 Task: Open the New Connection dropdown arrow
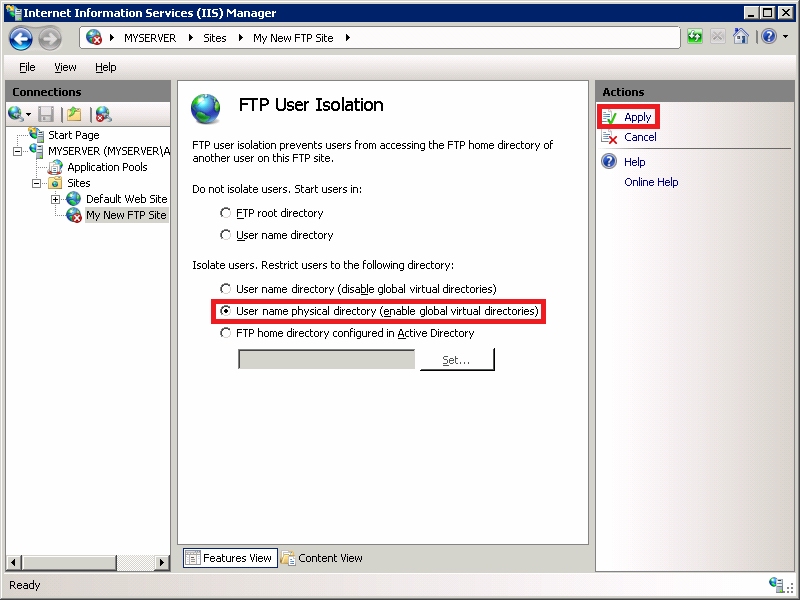[28, 114]
